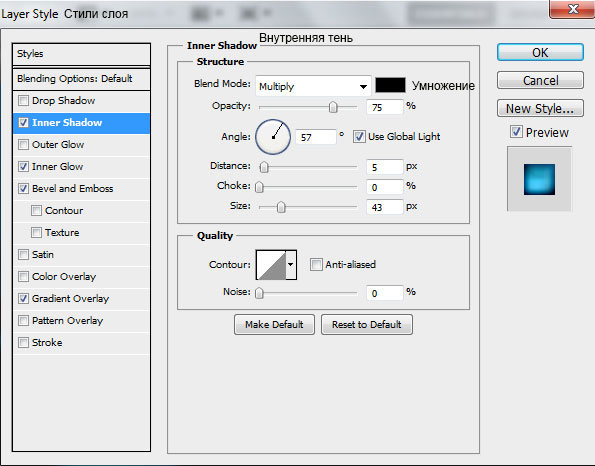Screen dimensions: 595x466
Task: Expand the contour preset dropdown arrow
Action: [x=291, y=264]
